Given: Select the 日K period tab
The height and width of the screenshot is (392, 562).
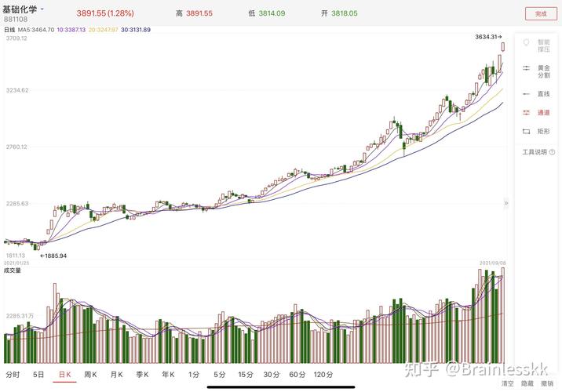Looking at the screenshot, I should point(64,374).
